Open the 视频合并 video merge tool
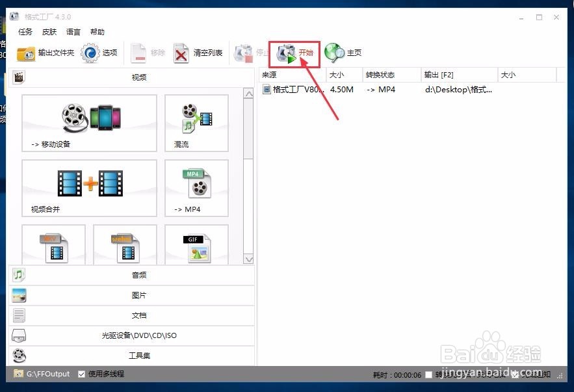574x392 pixels. click(89, 188)
